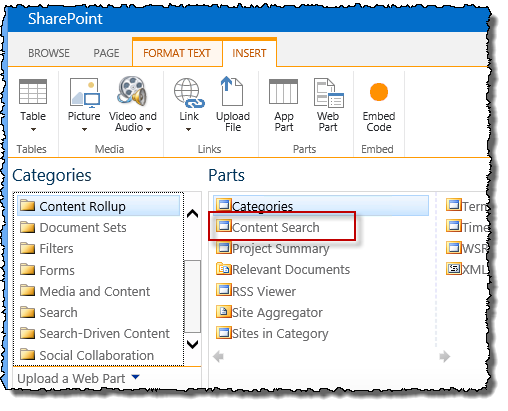Select the Relevant Documents part name
The image size is (508, 411).
(x=291, y=269)
